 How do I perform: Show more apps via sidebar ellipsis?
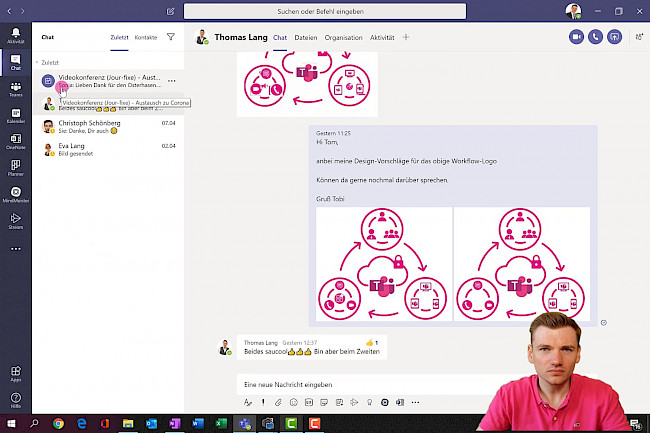coord(16,249)
